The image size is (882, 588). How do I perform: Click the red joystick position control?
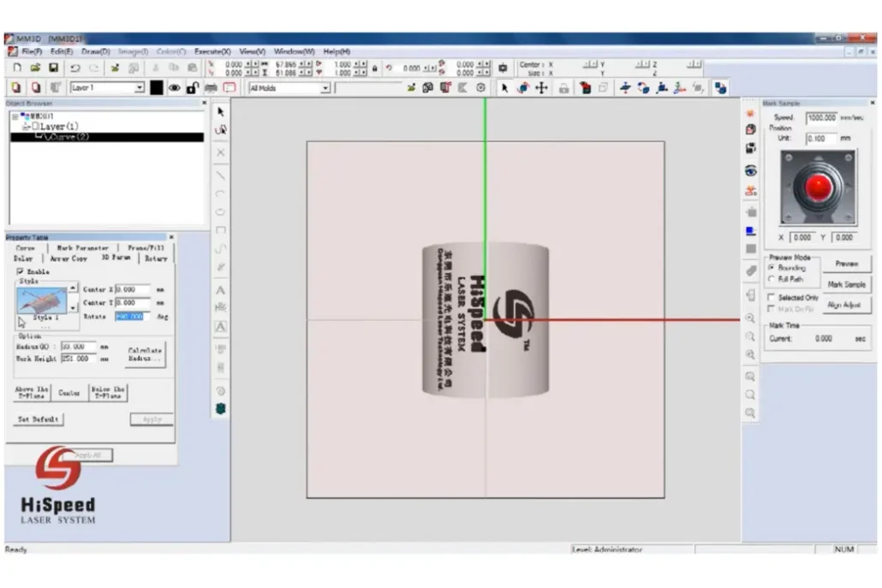[818, 187]
